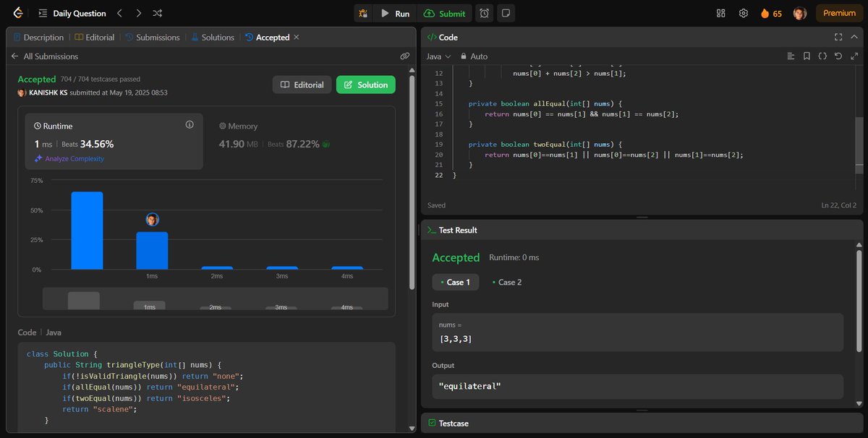Screen dimensions: 868x438
Task: Submit the solution
Action: coord(445,13)
